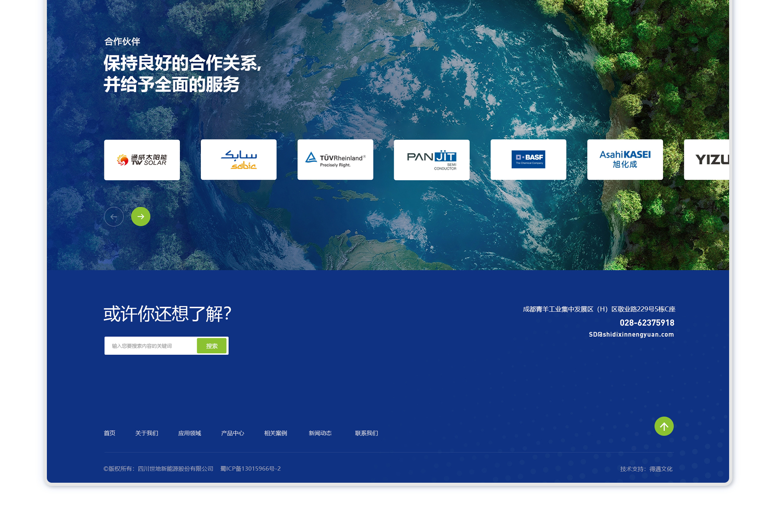The image size is (776, 532).
Task: Click the previous-arrow carousel button
Action: coord(114,217)
